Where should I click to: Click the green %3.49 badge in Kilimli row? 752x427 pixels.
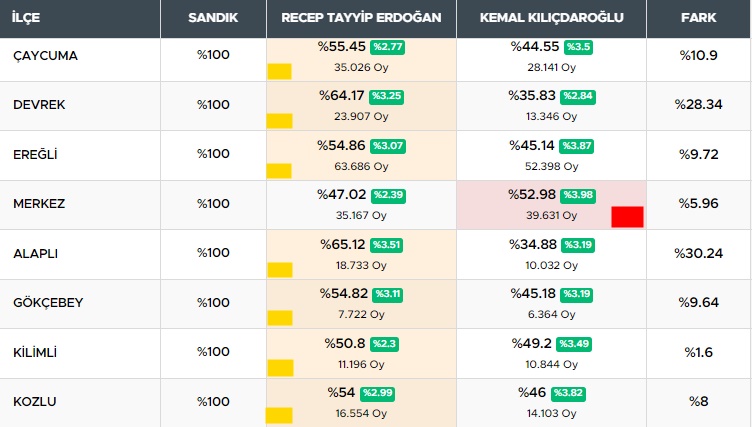point(578,344)
